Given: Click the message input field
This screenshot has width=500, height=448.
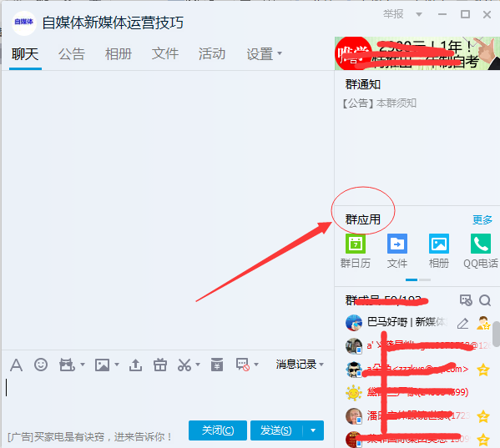Looking at the screenshot, I should point(168,397).
